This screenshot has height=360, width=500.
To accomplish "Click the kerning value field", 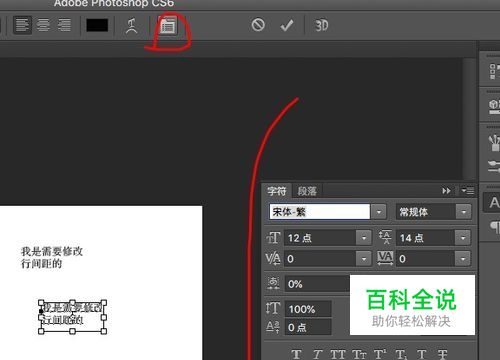I will click(x=320, y=259).
